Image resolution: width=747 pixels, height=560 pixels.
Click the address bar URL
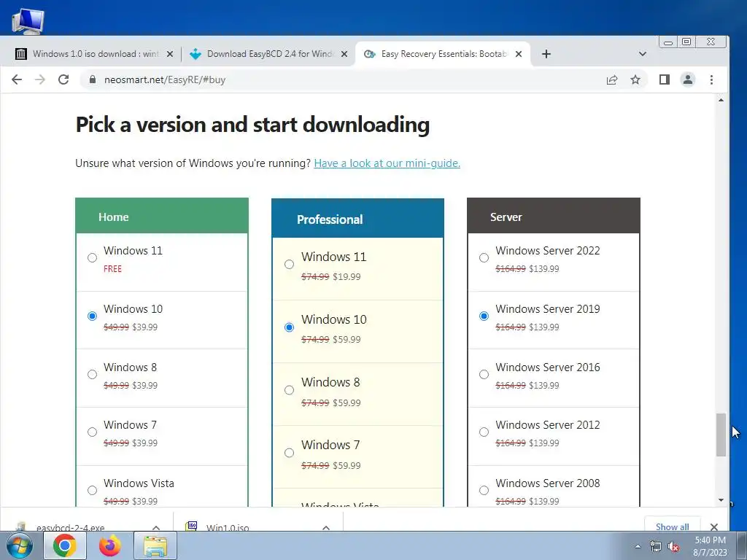165,79
